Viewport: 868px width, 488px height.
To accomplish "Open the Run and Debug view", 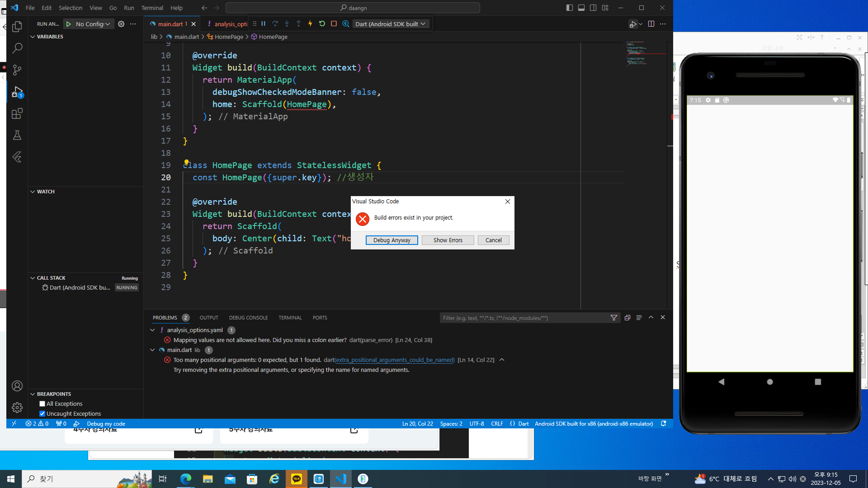I will pos(17,92).
